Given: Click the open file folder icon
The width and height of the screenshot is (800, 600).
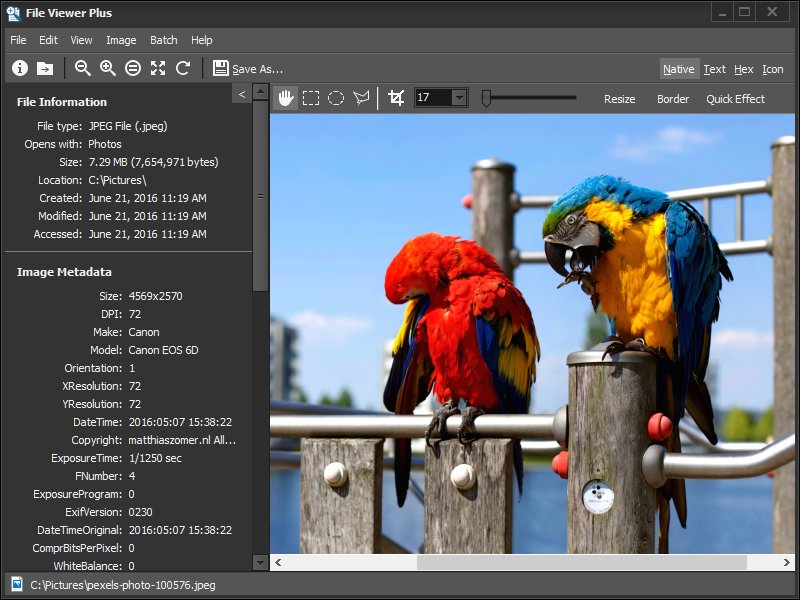Looking at the screenshot, I should (45, 68).
